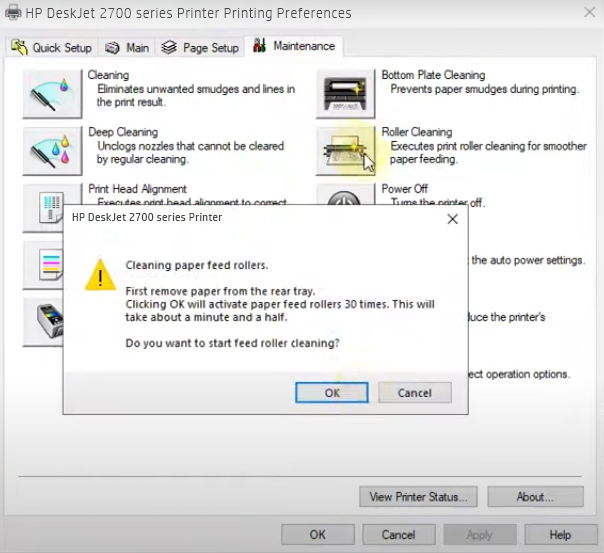The image size is (604, 553).
Task: Click OK at the bottom of Printing Preferences
Action: [x=318, y=535]
